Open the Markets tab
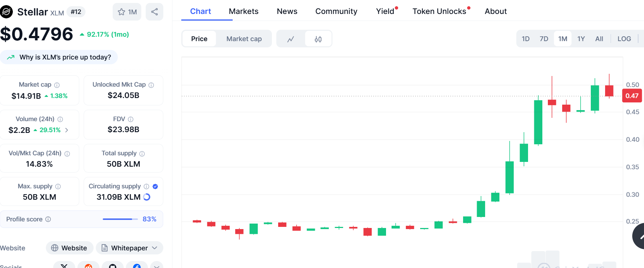644x268 pixels. click(x=244, y=11)
